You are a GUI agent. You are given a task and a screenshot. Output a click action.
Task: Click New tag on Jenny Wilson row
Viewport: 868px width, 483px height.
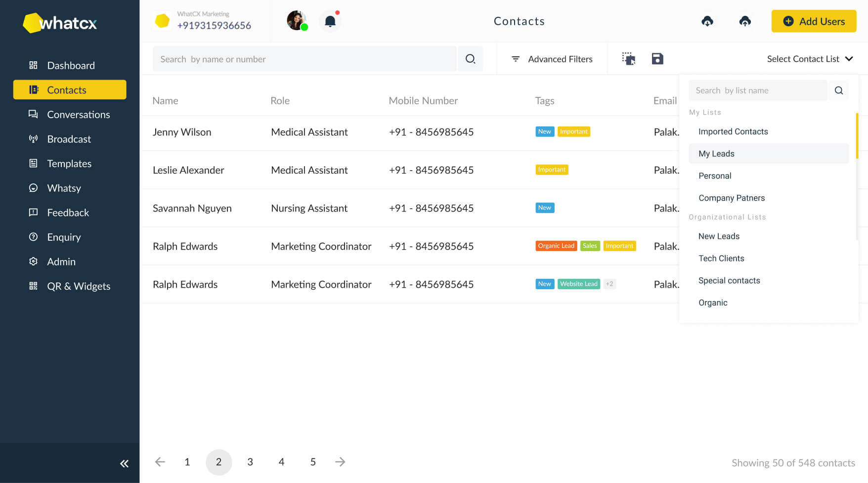tap(545, 132)
